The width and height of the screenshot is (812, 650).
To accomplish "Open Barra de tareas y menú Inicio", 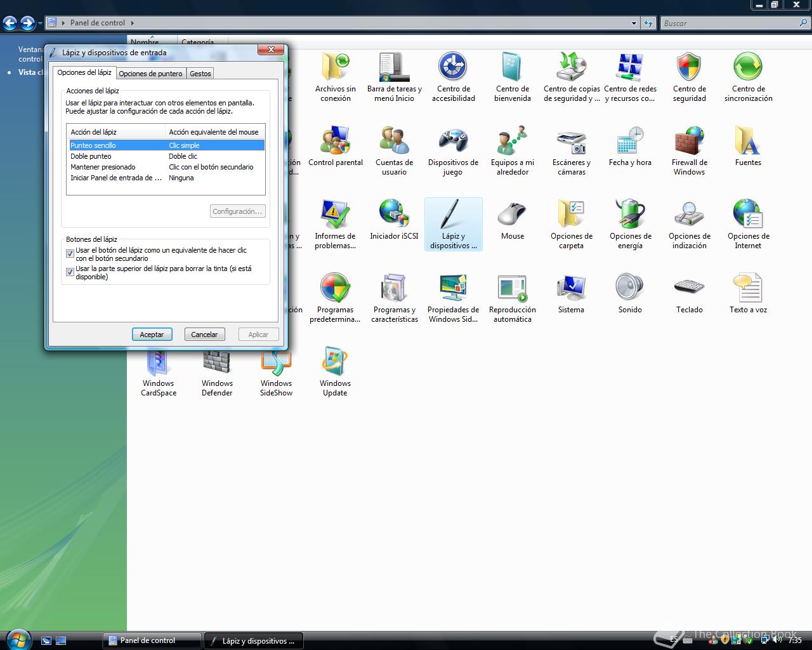I will 394,77.
